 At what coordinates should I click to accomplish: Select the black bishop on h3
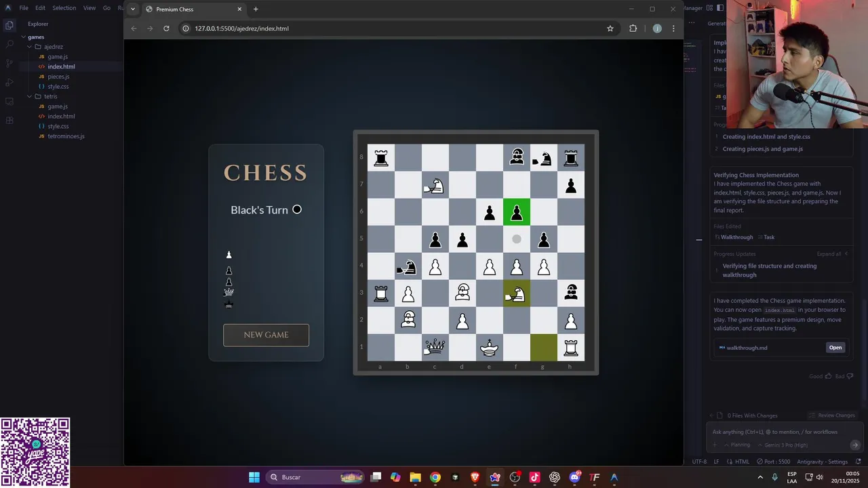point(571,293)
